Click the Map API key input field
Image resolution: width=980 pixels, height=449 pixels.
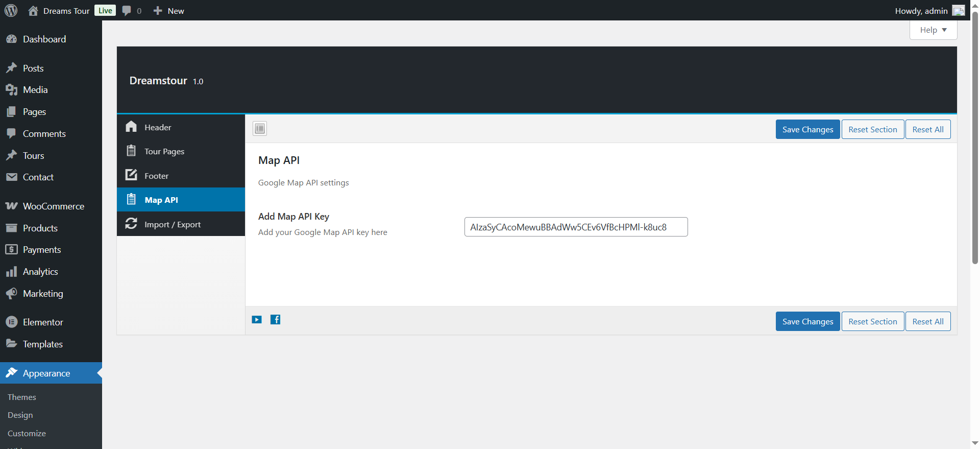coord(575,227)
